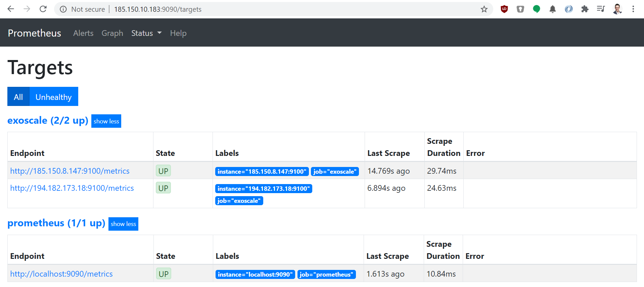Select the All targets filter

coord(18,97)
